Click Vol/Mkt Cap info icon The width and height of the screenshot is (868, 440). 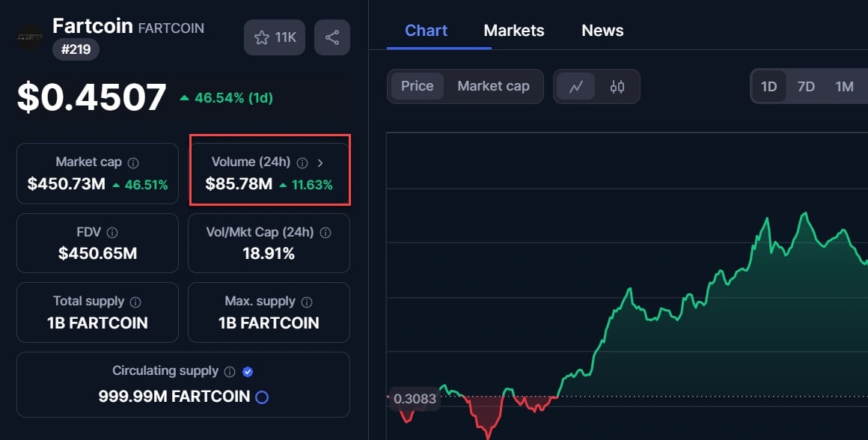[325, 233]
